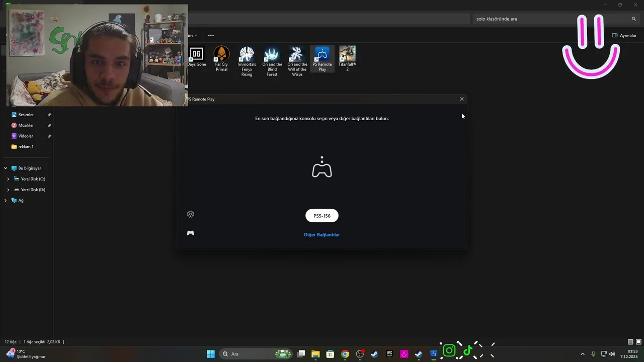Viewport: 644px width, 362px height.
Task: Show hidden tray icons chevron
Action: tap(583, 354)
